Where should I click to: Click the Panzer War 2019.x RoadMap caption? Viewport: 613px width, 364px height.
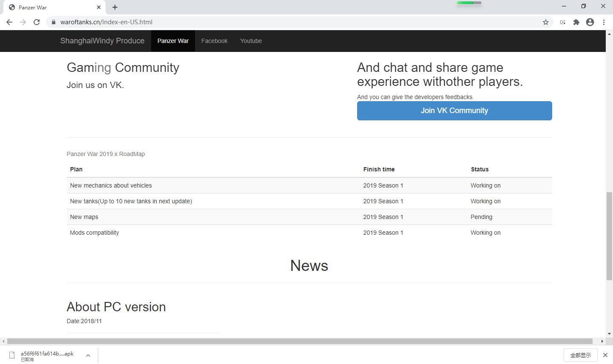pos(106,154)
